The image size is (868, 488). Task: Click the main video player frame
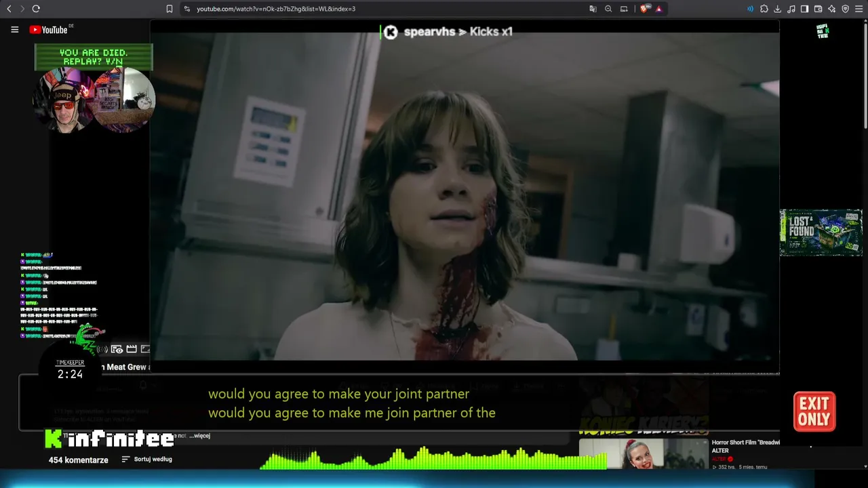pyautogui.click(x=465, y=197)
